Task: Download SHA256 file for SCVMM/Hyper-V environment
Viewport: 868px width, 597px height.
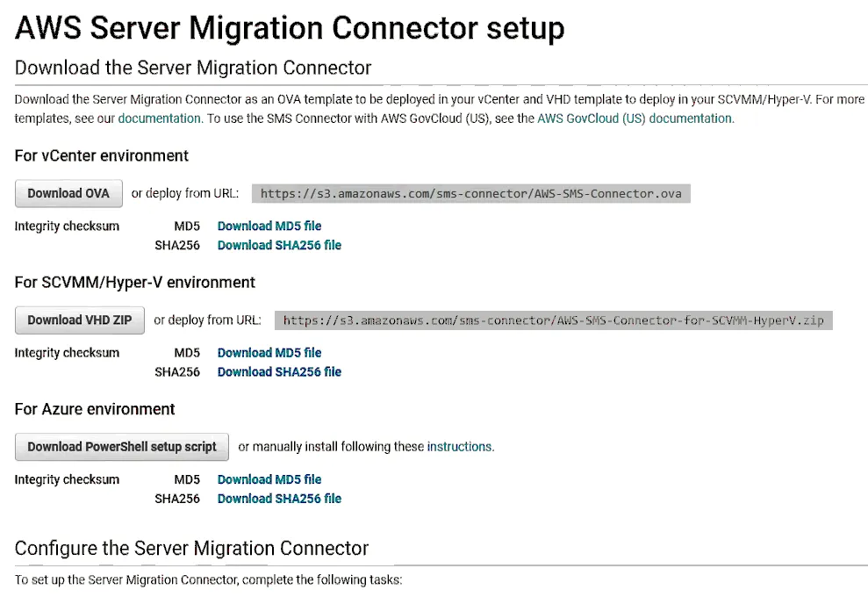Action: tap(279, 372)
